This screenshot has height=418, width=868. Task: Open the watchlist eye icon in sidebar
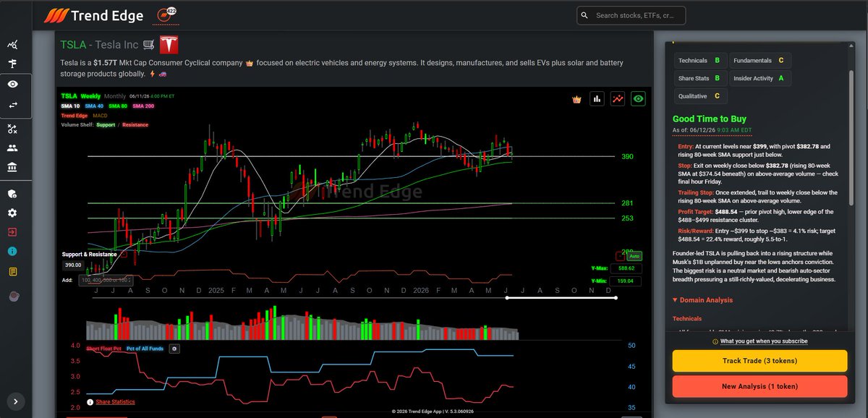(x=12, y=85)
